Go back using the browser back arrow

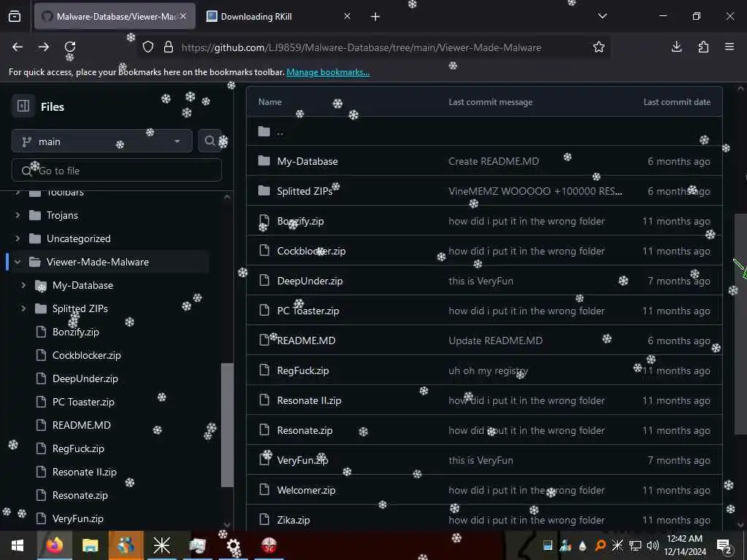pyautogui.click(x=18, y=47)
